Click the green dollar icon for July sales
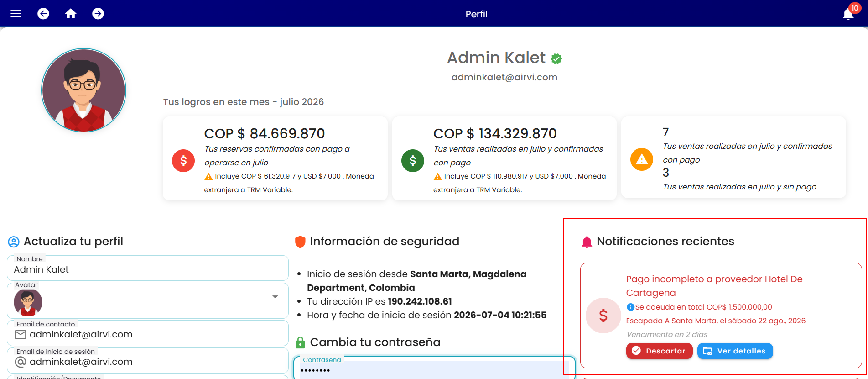868x379 pixels. (413, 161)
